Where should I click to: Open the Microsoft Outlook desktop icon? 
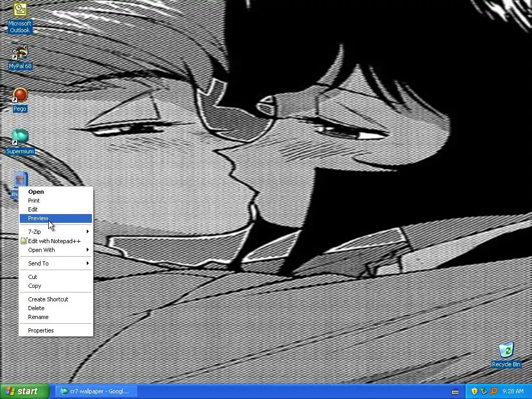point(20,18)
